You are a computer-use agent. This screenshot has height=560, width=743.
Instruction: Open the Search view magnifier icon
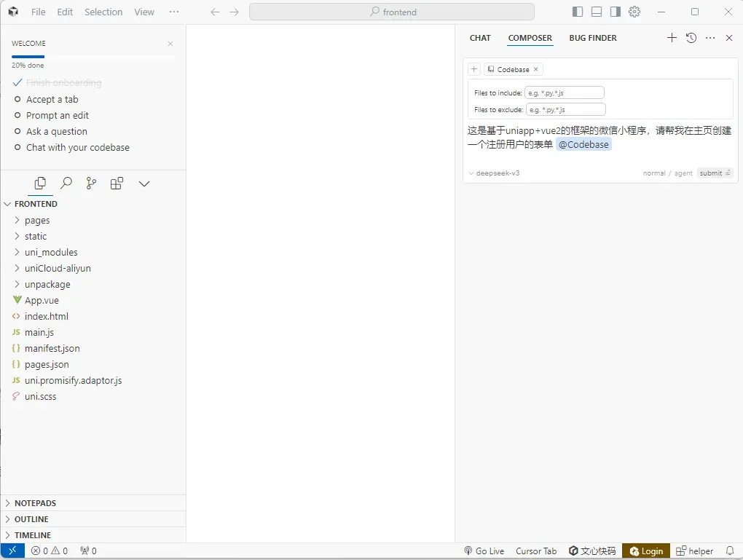(x=66, y=184)
